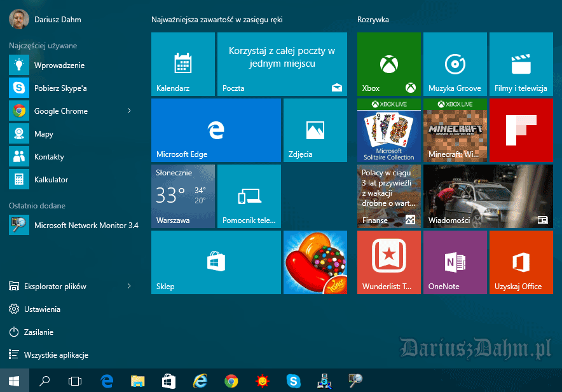Image resolution: width=562 pixels, height=392 pixels.
Task: Open the Pomocnik telefonu tile
Action: point(249,196)
